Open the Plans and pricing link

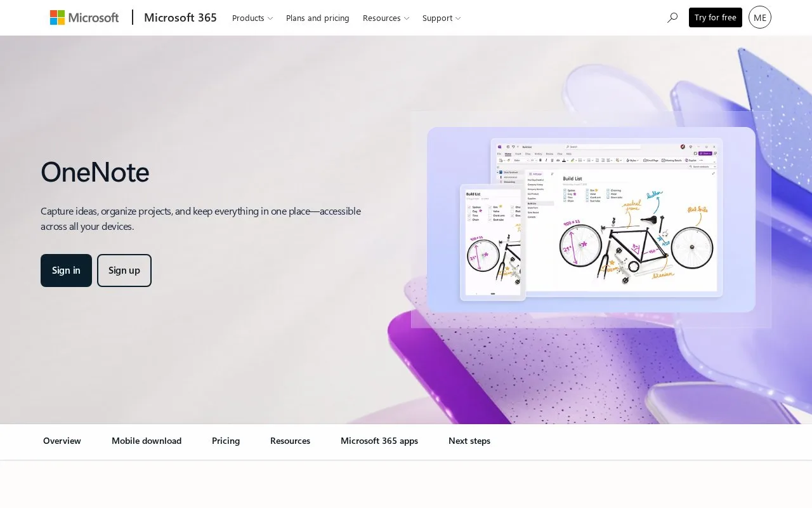318,18
